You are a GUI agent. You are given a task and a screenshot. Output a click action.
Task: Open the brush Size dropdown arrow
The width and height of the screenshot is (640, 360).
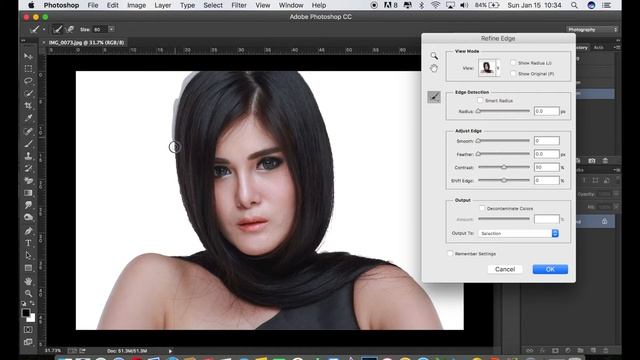tap(111, 29)
